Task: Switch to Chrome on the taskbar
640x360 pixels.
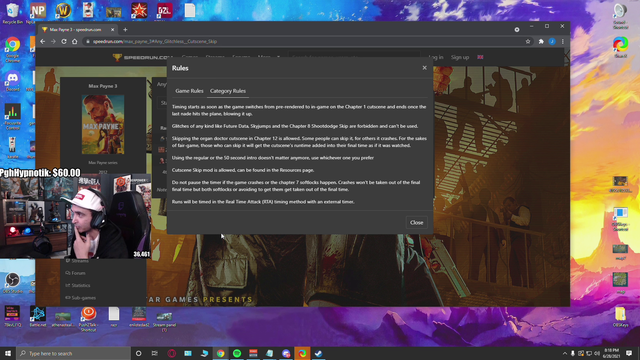Action: tap(220, 353)
